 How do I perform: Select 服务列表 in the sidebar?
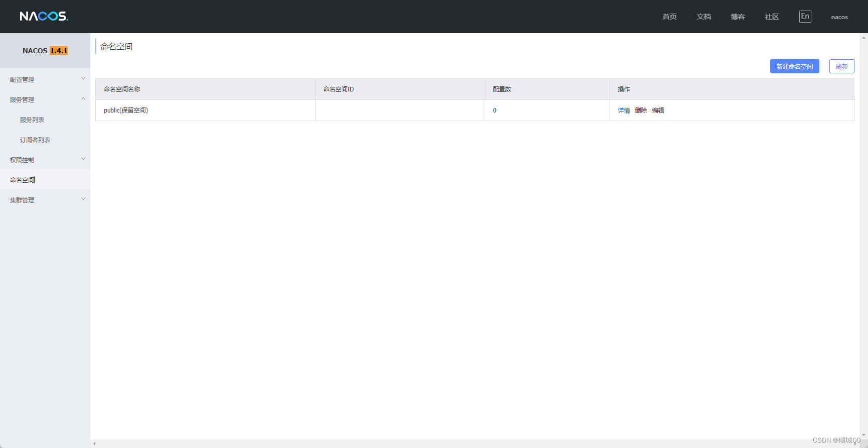coord(32,120)
